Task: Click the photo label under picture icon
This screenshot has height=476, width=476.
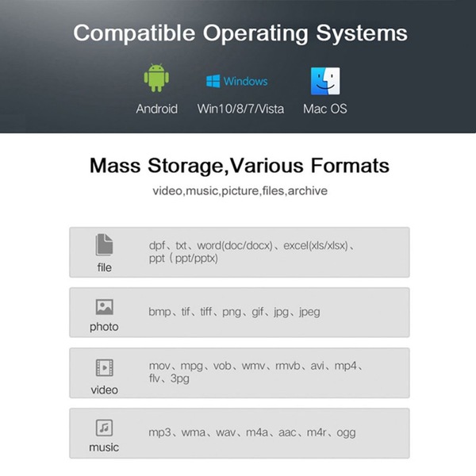Action: point(104,327)
